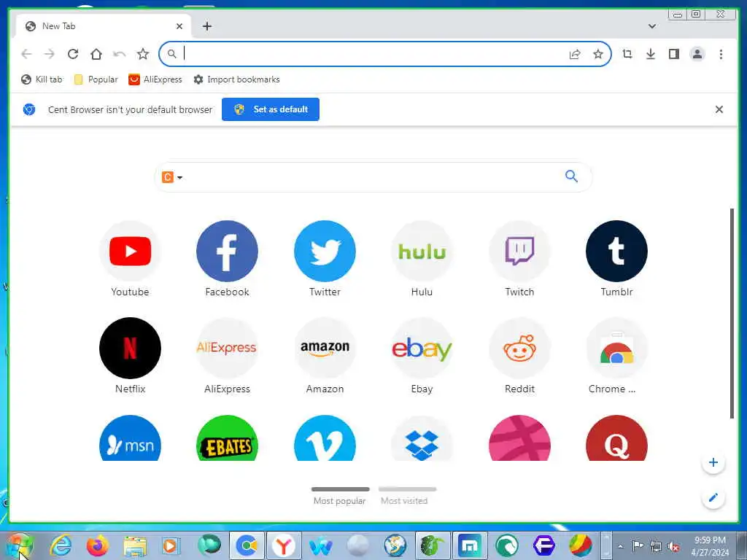Add a new shortcut with plus button
The width and height of the screenshot is (747, 560).
(x=713, y=462)
